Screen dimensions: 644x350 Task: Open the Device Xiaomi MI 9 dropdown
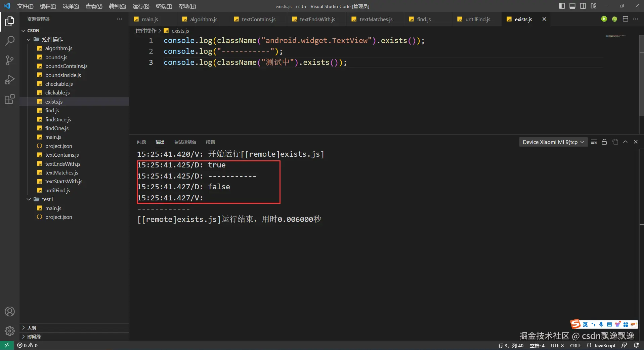[553, 142]
